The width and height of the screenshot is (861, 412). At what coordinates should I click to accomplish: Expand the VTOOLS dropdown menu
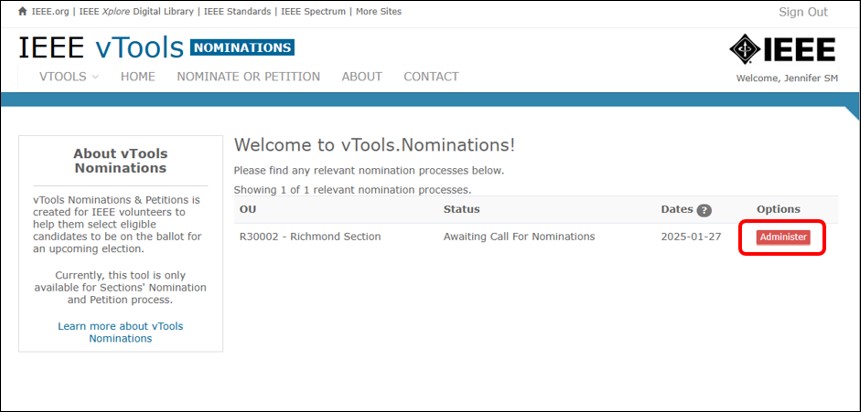point(69,76)
